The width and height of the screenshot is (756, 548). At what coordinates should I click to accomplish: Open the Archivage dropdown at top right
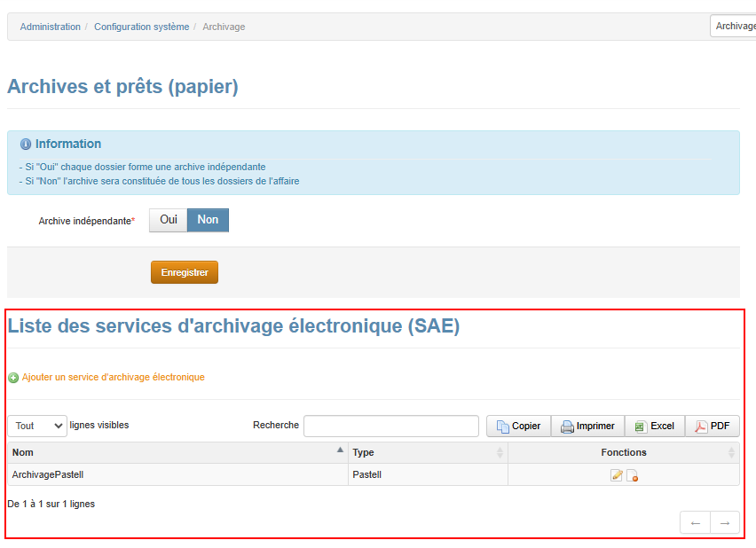(x=733, y=27)
